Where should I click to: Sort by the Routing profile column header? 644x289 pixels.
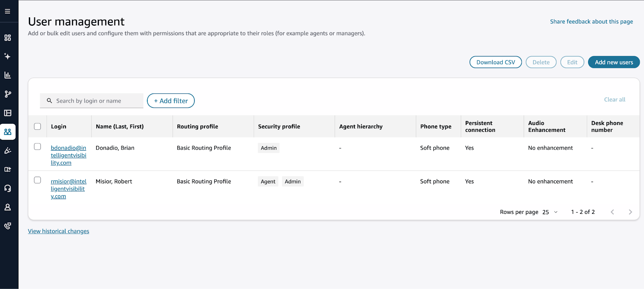[197, 127]
